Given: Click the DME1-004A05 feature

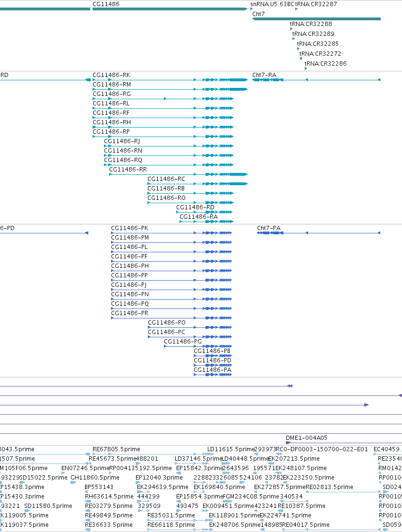Looking at the screenshot, I should pyautogui.click(x=306, y=438).
